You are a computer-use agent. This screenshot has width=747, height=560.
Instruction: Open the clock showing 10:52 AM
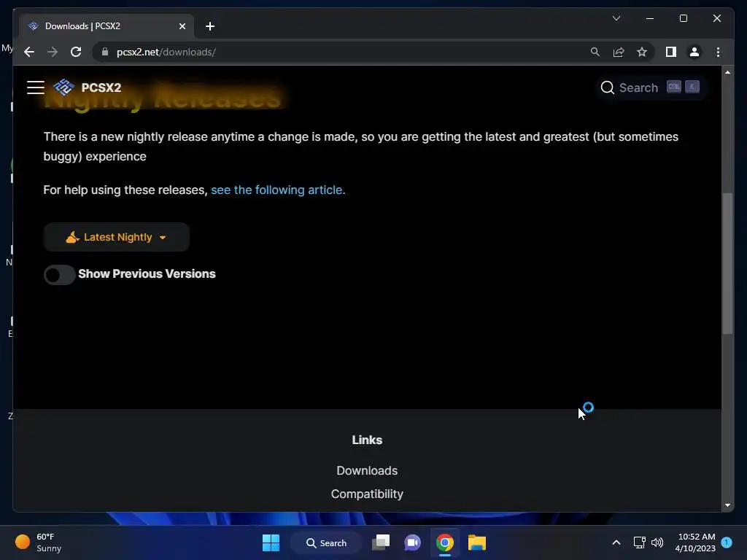point(695,542)
